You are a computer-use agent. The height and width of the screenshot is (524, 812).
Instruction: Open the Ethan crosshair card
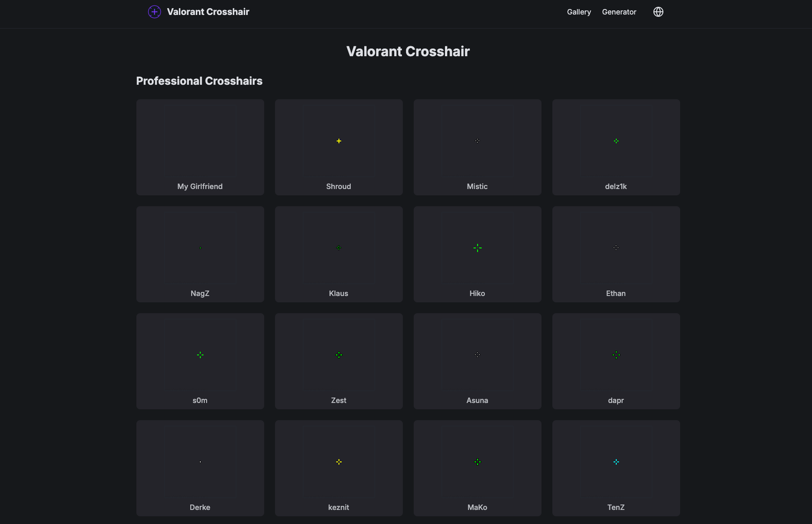pos(616,254)
